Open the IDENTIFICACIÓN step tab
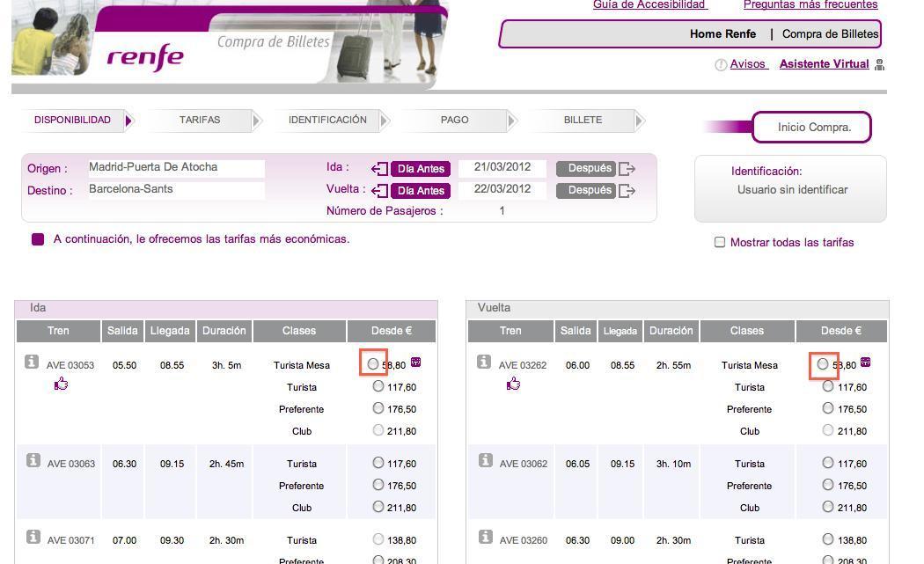924x564 pixels. 327,121
